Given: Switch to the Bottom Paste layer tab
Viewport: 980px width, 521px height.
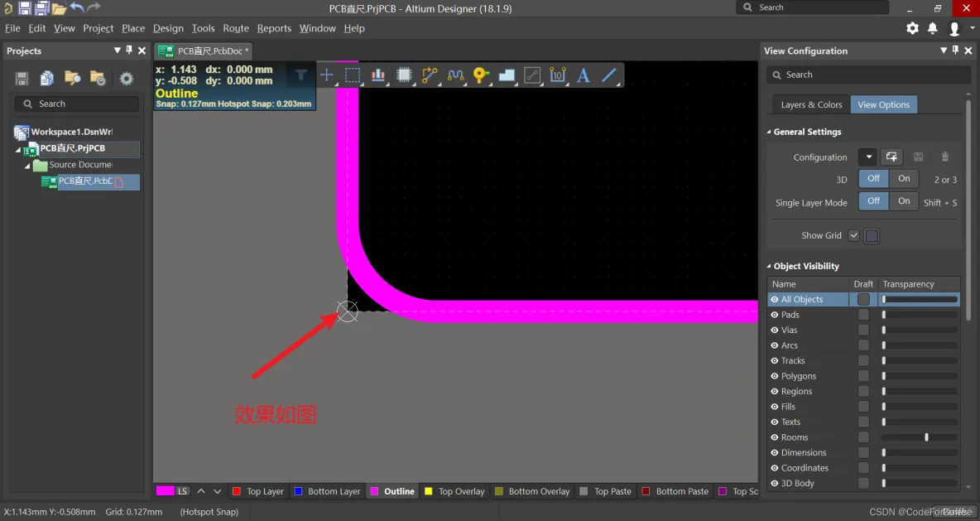Looking at the screenshot, I should pyautogui.click(x=675, y=492).
